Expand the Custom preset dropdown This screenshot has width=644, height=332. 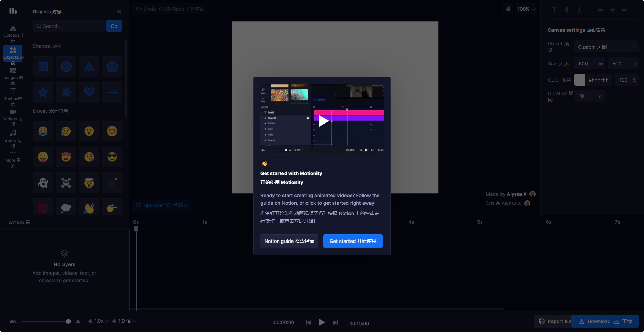point(606,47)
